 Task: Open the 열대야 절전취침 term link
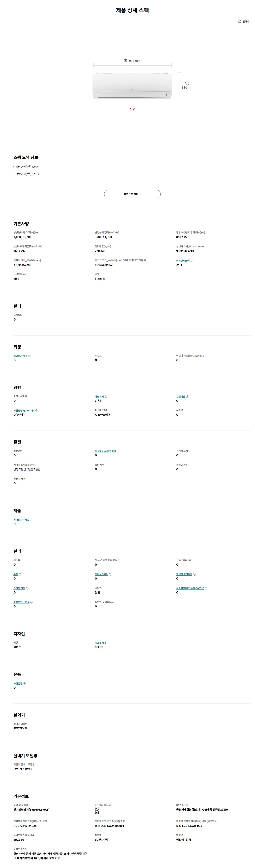184,574
